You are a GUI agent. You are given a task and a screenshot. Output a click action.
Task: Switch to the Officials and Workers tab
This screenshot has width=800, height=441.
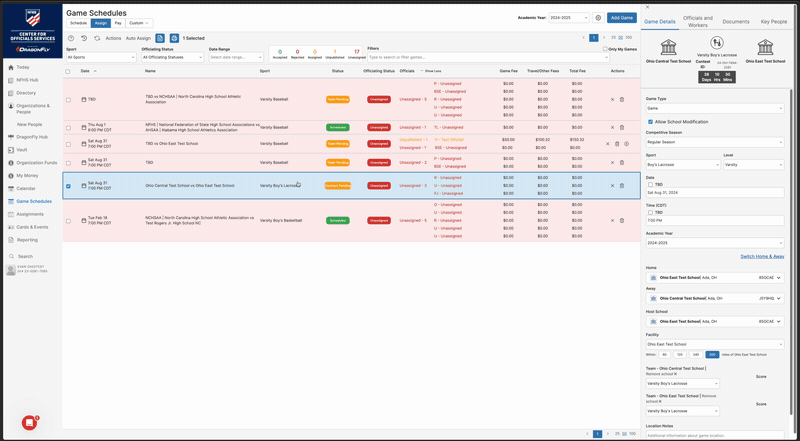697,20
